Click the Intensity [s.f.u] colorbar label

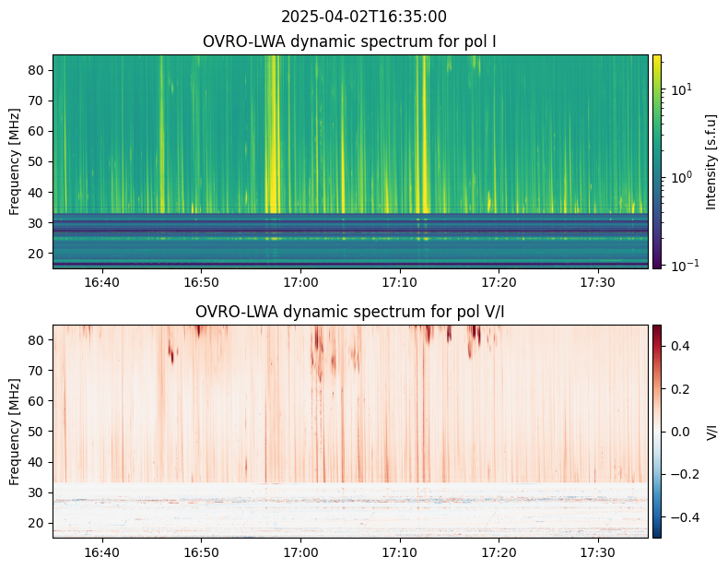pos(710,161)
